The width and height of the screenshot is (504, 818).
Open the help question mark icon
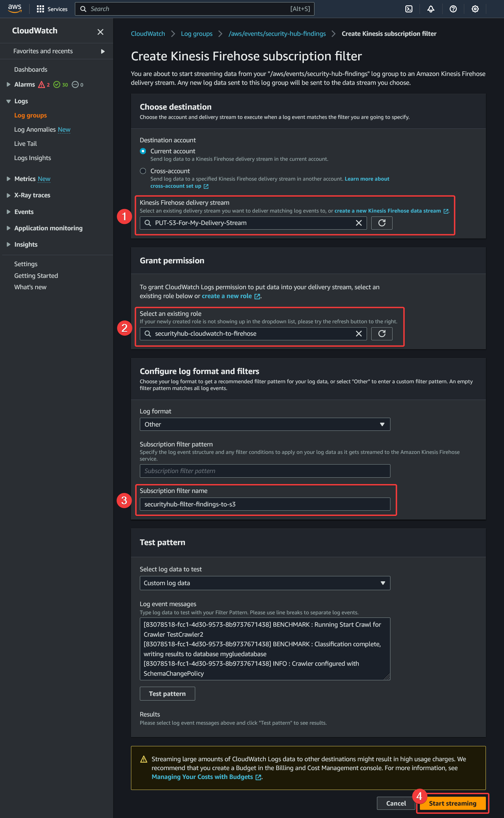[453, 9]
